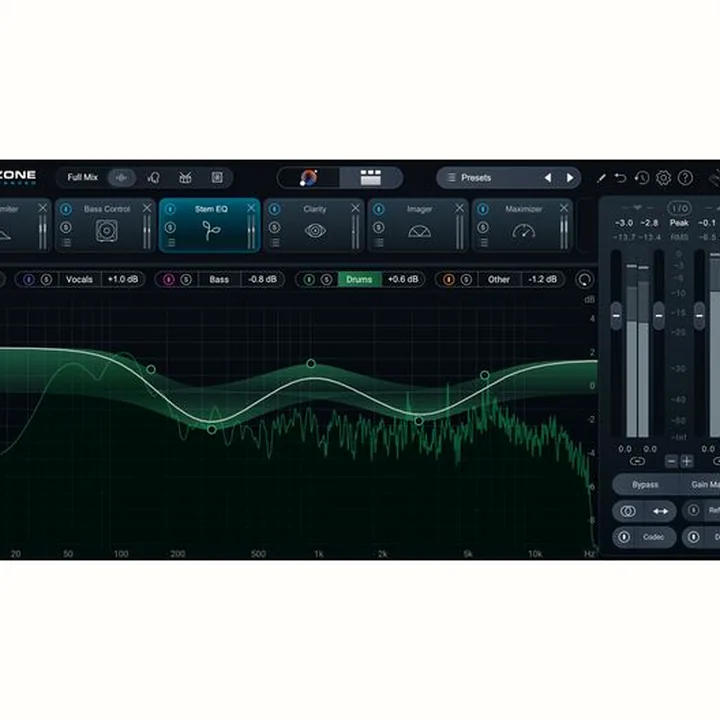720x720 pixels.
Task: Toggle the Bass stem power button
Action: coord(169,279)
